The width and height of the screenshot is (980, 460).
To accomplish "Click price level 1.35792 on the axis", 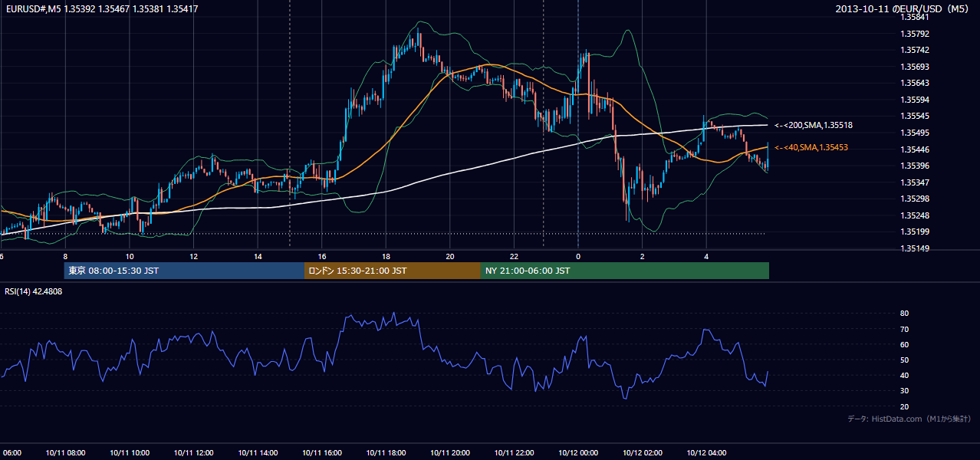I will [x=914, y=34].
